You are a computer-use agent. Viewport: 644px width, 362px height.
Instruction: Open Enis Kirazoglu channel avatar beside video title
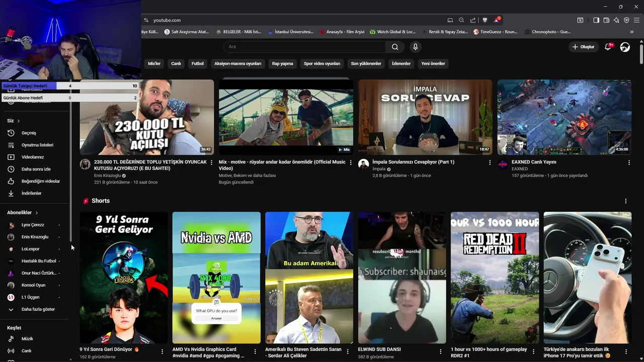[x=85, y=164]
